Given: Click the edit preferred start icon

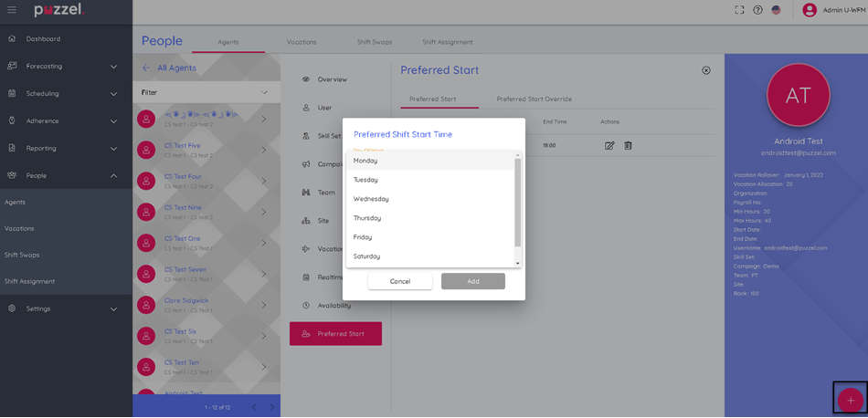Looking at the screenshot, I should tap(609, 145).
